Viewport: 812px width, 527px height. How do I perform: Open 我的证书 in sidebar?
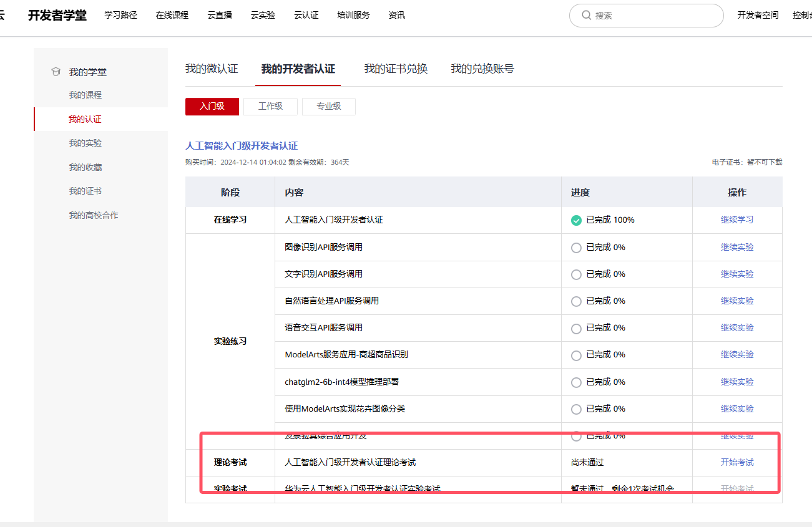pyautogui.click(x=85, y=191)
